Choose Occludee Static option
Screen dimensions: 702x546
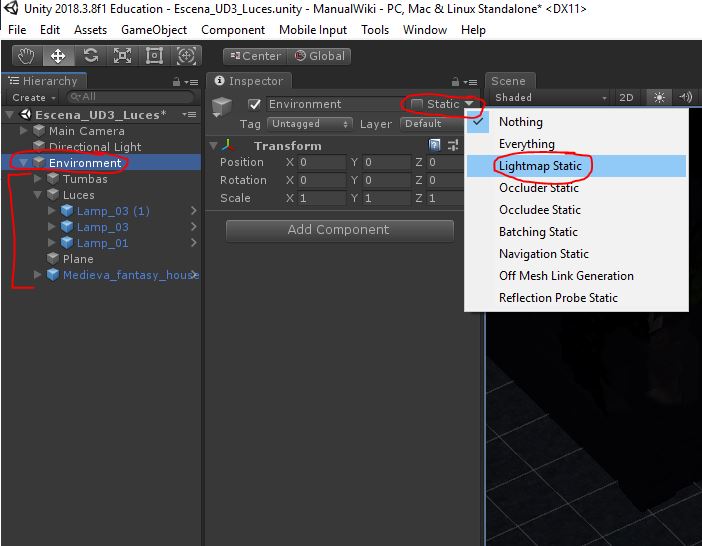tap(576, 209)
